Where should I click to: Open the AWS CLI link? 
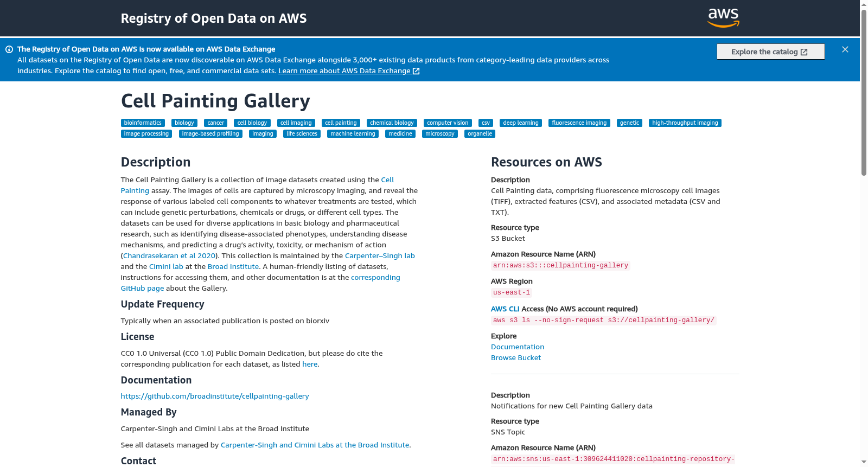(x=505, y=309)
